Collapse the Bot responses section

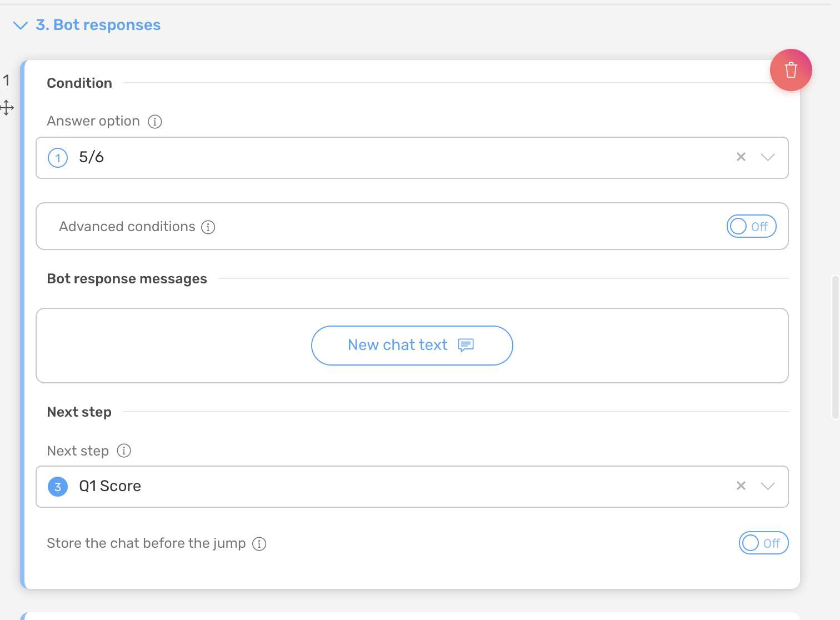coord(21,25)
